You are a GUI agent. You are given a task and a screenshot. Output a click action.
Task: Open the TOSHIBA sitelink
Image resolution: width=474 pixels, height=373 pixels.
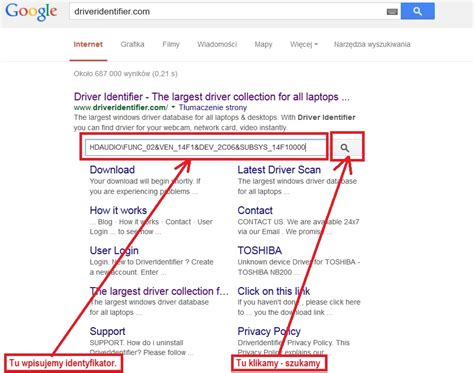260,250
